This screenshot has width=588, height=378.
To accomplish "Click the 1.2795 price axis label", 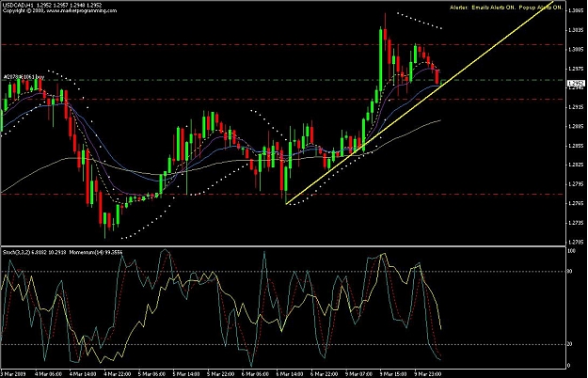I will pyautogui.click(x=576, y=184).
